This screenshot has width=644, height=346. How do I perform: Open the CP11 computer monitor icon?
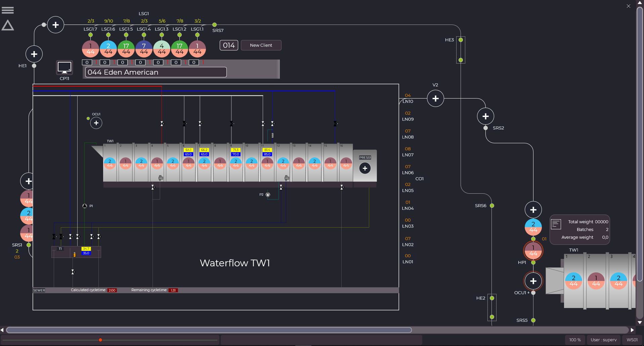pyautogui.click(x=64, y=68)
